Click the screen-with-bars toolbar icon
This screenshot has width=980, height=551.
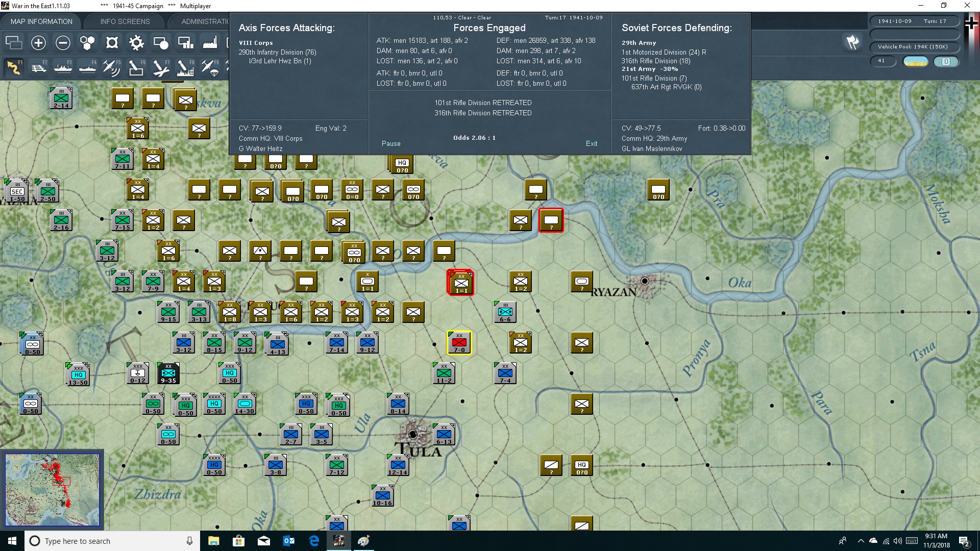(x=185, y=43)
